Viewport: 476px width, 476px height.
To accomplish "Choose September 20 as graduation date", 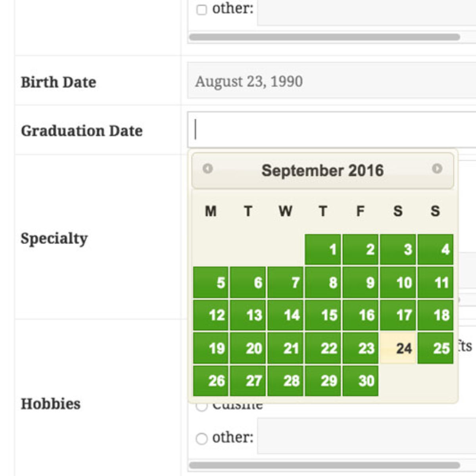I will 248,348.
